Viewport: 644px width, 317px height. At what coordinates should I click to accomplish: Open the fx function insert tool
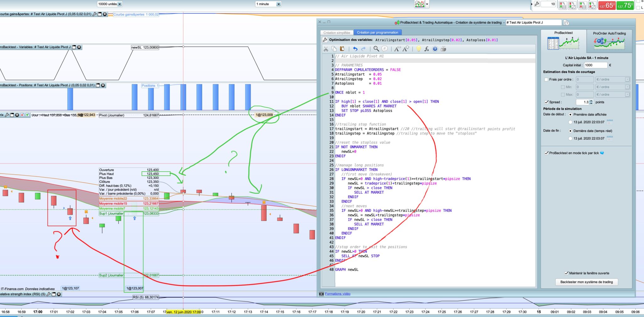click(x=427, y=49)
